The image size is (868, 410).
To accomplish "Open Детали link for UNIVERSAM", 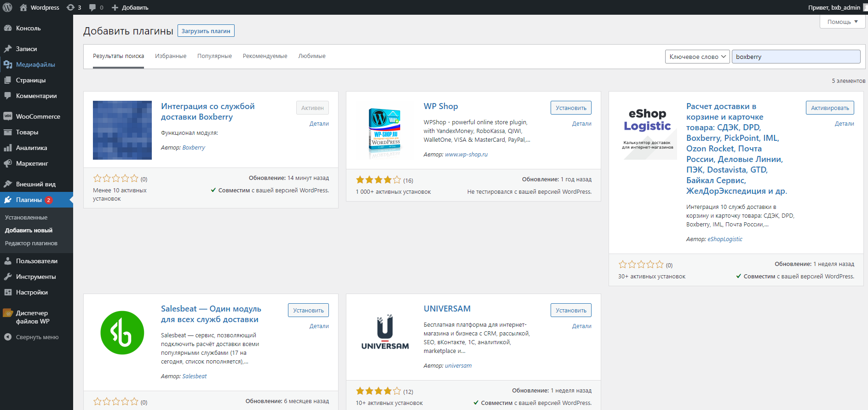I will click(582, 326).
